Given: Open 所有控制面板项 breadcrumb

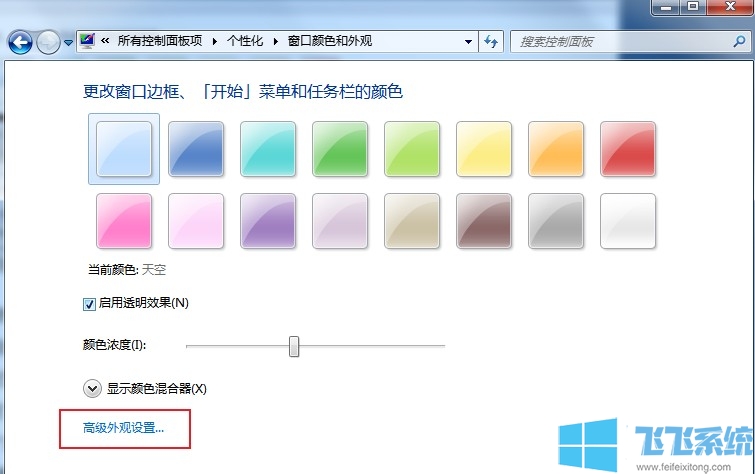Looking at the screenshot, I should tap(160, 41).
